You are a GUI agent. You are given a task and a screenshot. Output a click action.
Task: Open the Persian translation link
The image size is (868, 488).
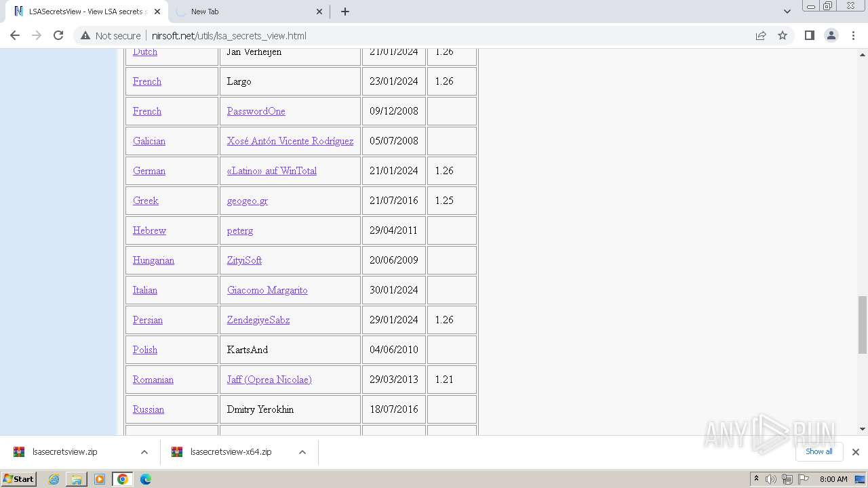point(148,320)
